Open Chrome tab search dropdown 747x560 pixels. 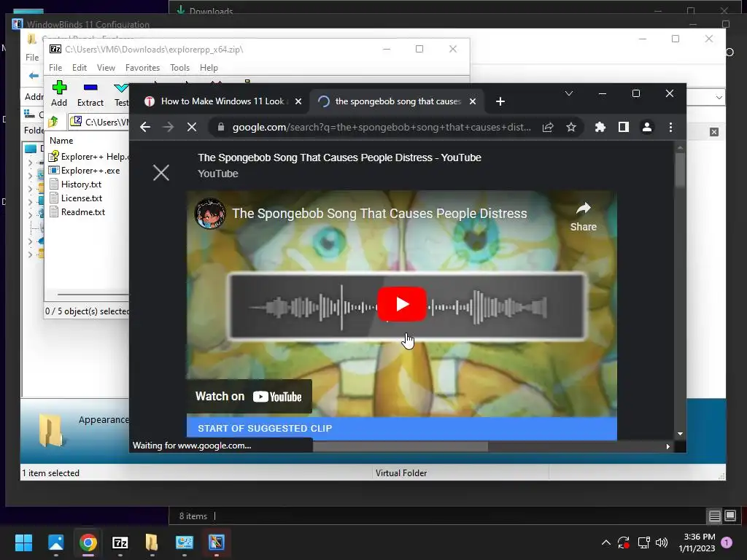(569, 93)
